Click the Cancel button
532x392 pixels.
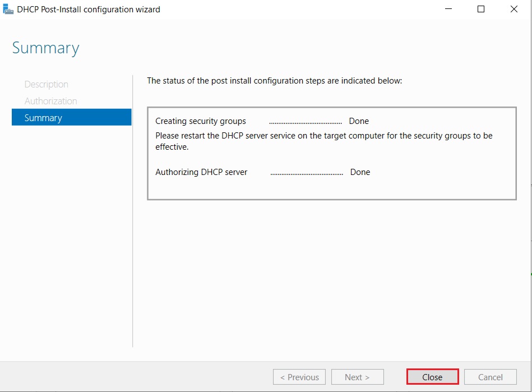coord(490,376)
